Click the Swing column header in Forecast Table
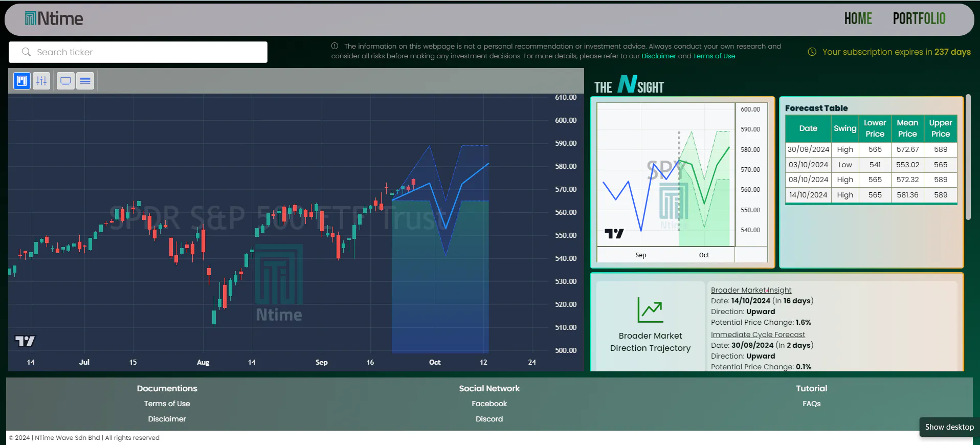The image size is (980, 445). click(x=845, y=128)
